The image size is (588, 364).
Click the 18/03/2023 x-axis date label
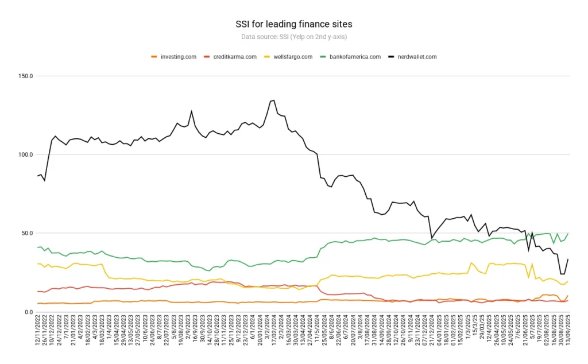(x=102, y=330)
